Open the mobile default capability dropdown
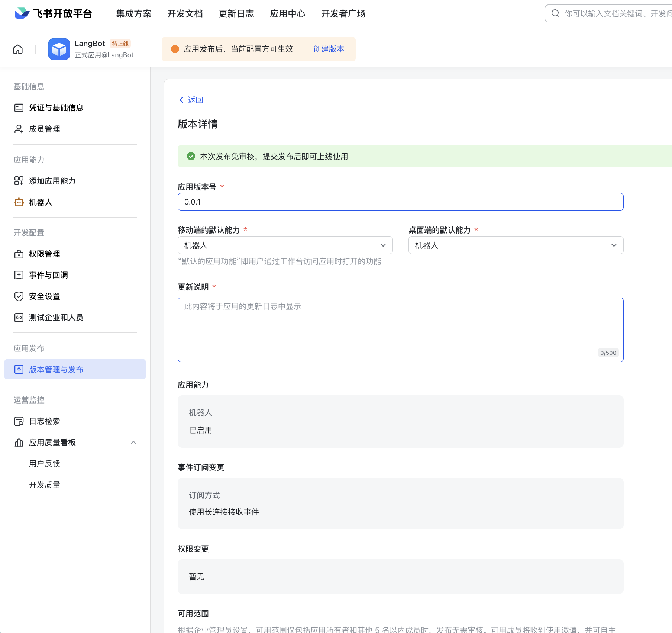 pos(285,245)
